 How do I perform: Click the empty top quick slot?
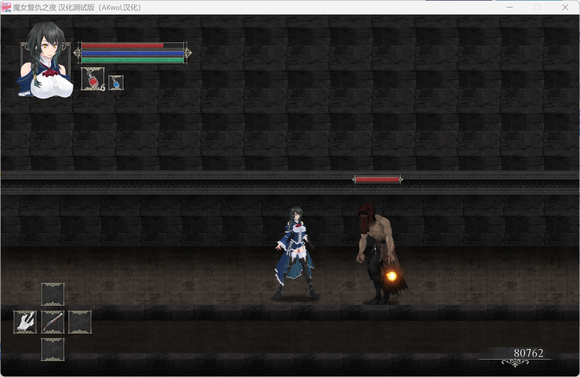coord(53,294)
